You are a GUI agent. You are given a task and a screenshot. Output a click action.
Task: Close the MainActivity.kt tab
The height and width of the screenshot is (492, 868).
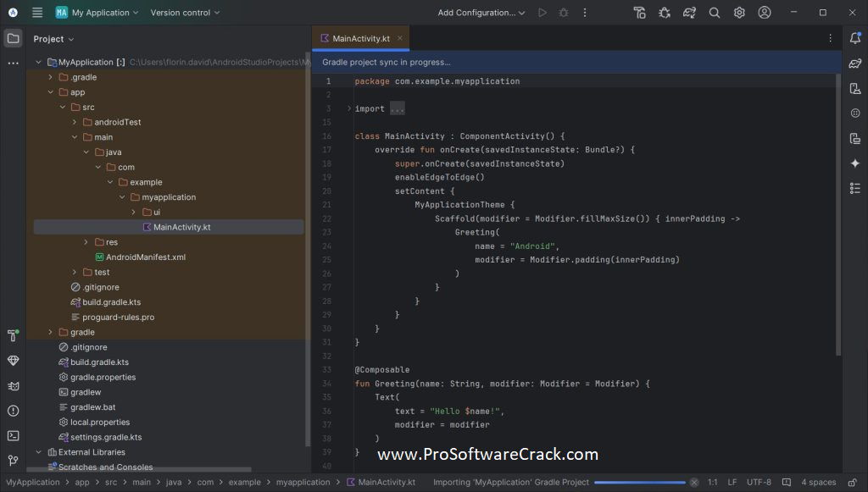(400, 38)
